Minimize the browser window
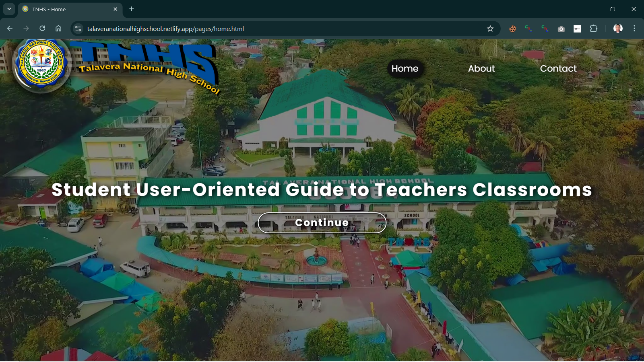Image resolution: width=644 pixels, height=362 pixels. coord(592,9)
